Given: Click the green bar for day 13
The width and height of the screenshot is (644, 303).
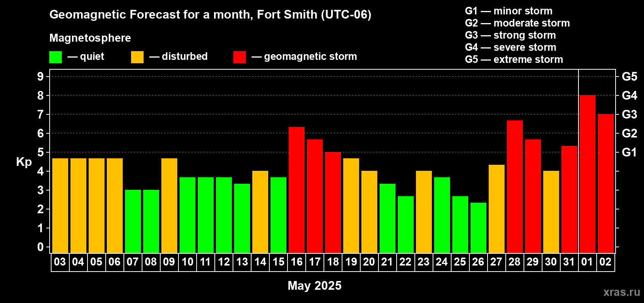Looking at the screenshot, I should (242, 218).
